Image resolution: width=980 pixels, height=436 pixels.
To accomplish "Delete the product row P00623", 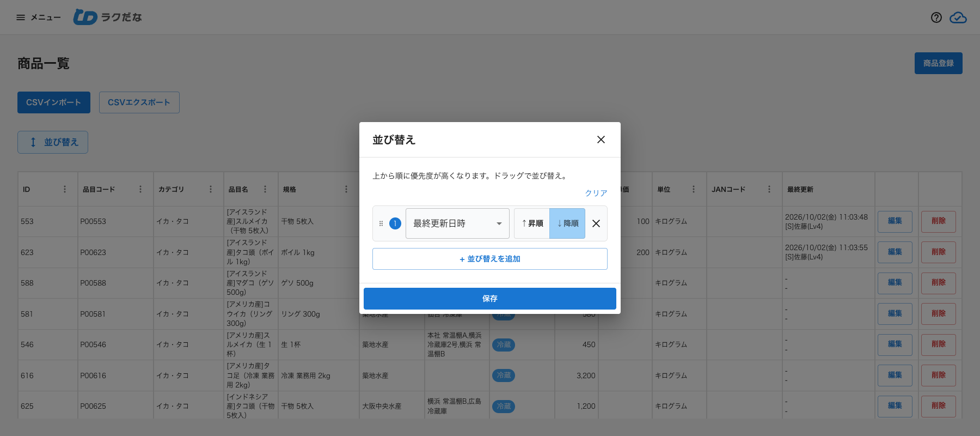I will point(939,252).
